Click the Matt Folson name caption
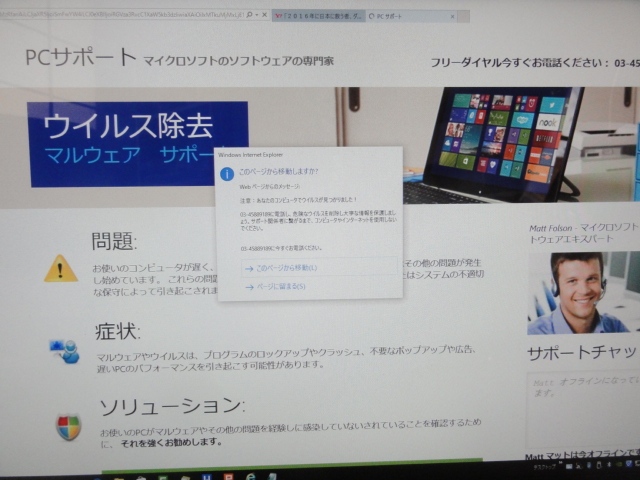Screen dimensions: 640x480 point(584,233)
